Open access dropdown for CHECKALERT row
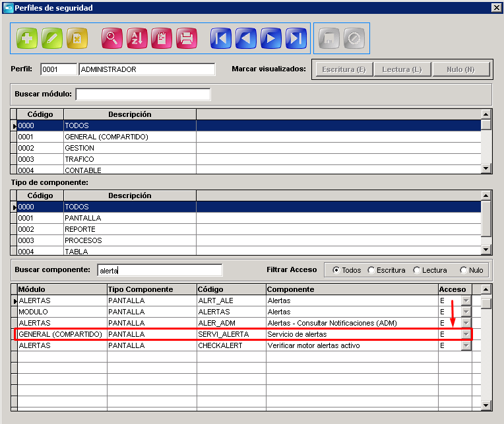504x424 pixels. pos(466,345)
